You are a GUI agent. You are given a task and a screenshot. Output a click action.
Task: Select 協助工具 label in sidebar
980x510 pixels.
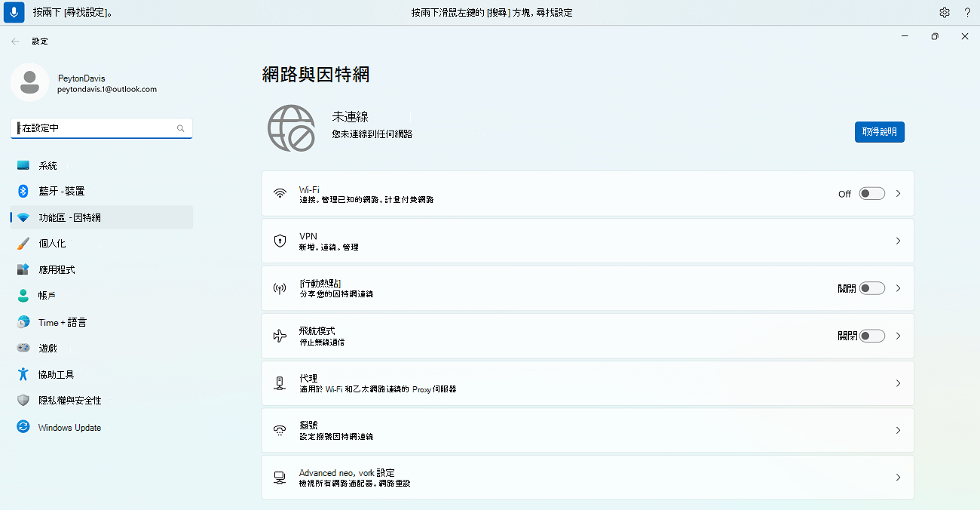[x=57, y=374]
